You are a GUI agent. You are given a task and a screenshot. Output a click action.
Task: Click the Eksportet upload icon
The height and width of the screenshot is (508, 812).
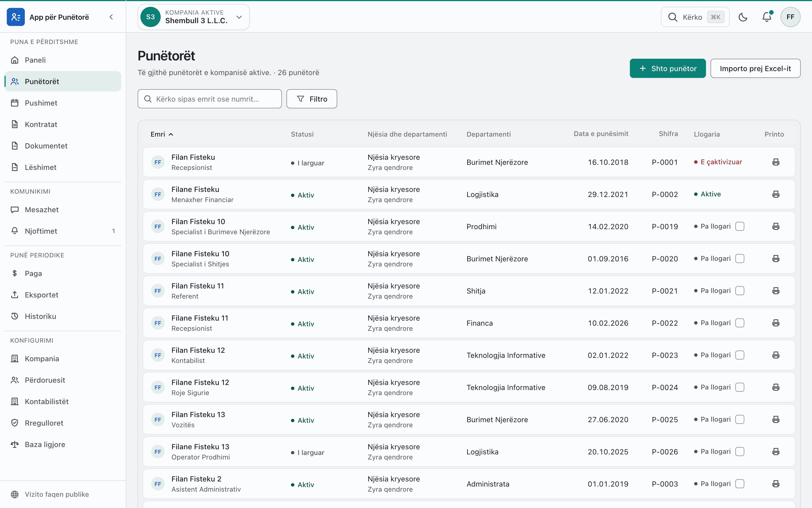pos(15,295)
